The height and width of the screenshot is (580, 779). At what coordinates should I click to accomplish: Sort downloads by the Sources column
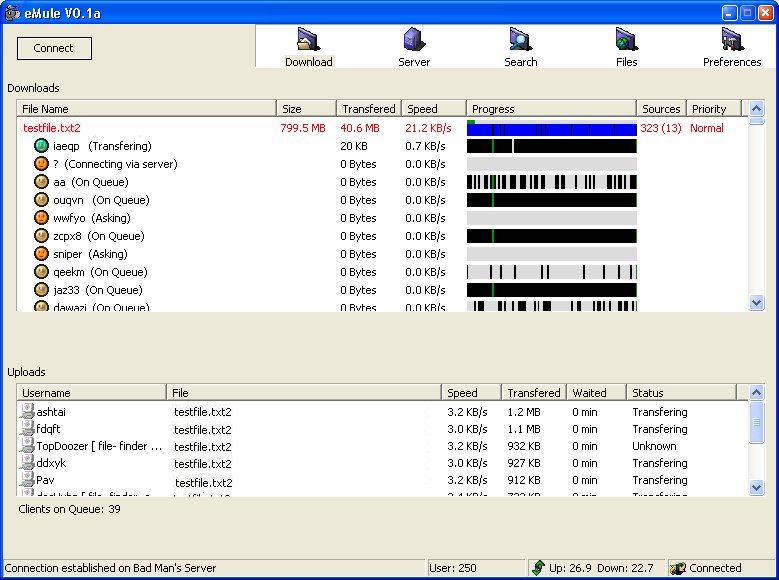[x=661, y=108]
